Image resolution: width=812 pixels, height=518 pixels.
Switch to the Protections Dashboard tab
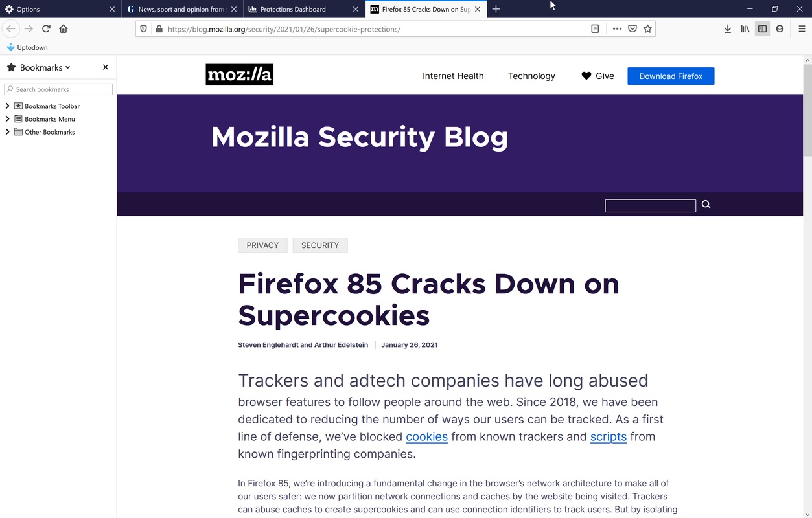point(298,9)
